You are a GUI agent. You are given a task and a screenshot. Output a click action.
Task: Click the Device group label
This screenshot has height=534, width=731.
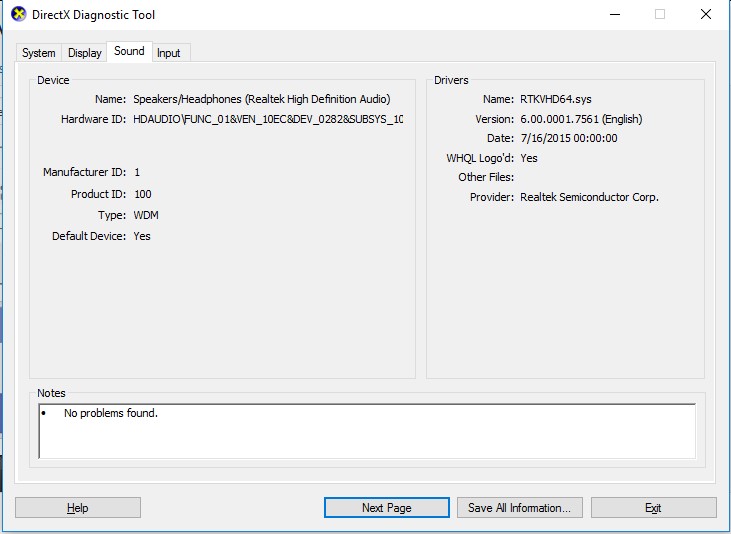[x=53, y=80]
